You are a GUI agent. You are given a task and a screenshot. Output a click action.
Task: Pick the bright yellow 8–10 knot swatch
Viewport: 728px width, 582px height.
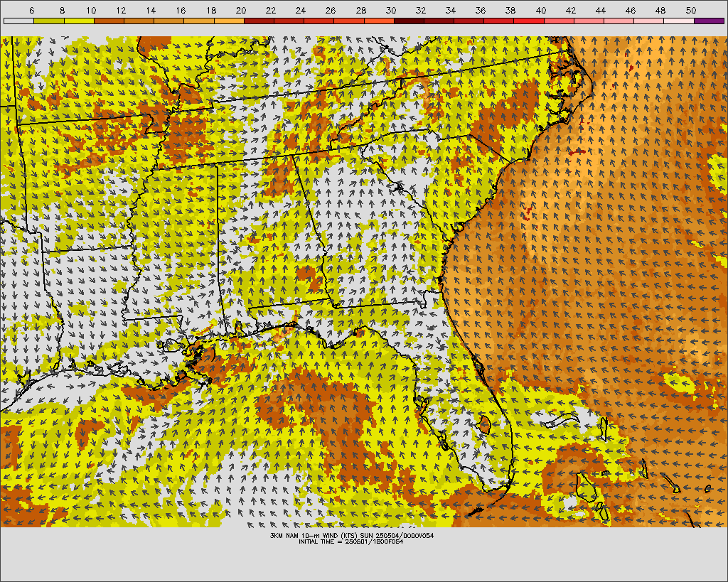point(79,21)
